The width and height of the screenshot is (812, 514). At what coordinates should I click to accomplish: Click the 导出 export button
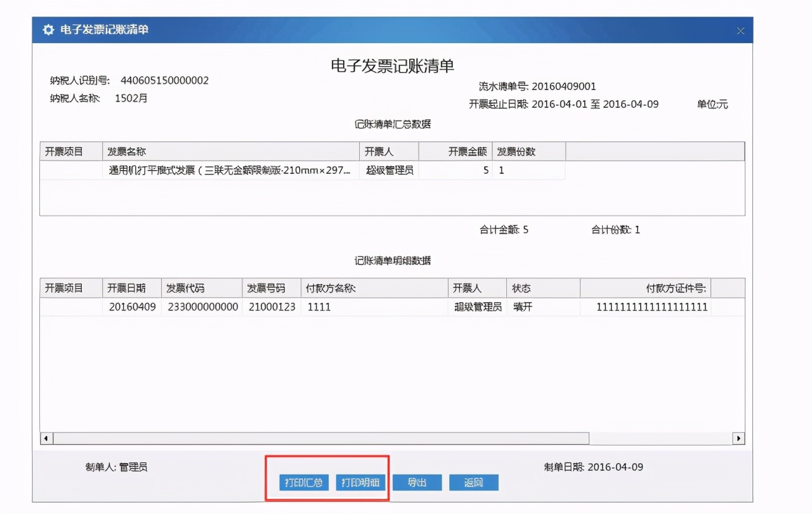pyautogui.click(x=417, y=482)
